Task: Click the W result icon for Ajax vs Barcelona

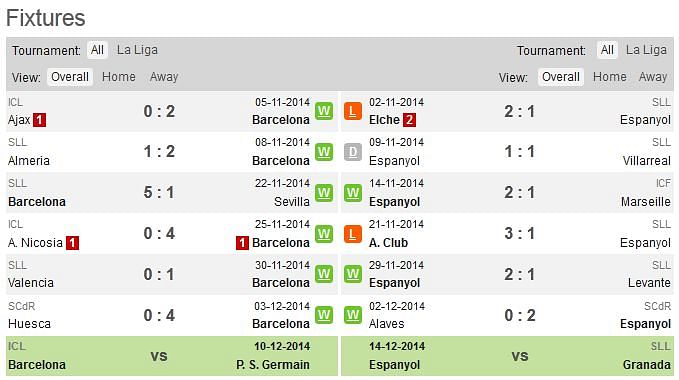Action: pos(324,112)
